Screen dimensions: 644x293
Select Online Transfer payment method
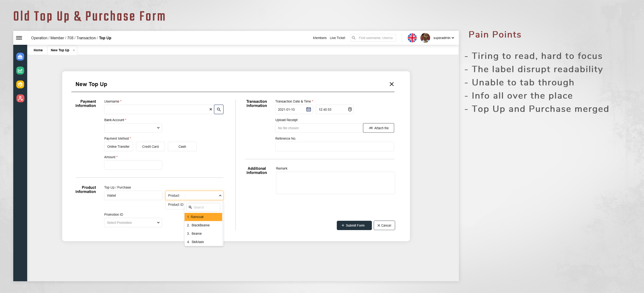click(x=118, y=146)
